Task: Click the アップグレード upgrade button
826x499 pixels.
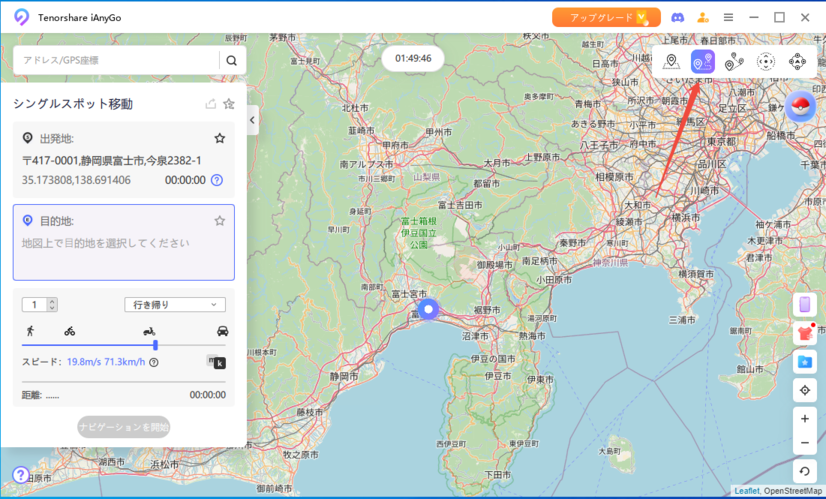Action: tap(606, 17)
